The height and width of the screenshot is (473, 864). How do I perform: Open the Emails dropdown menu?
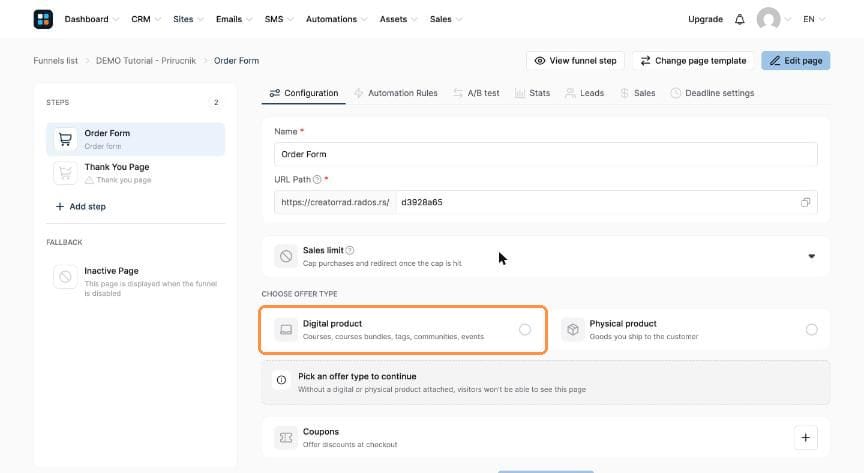[x=234, y=19]
